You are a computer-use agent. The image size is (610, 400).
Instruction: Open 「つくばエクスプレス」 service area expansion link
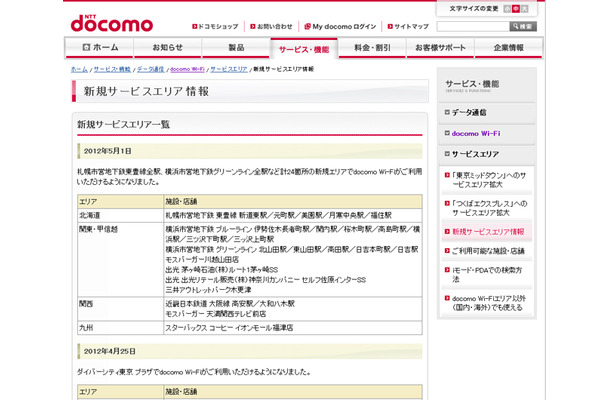coord(489,208)
